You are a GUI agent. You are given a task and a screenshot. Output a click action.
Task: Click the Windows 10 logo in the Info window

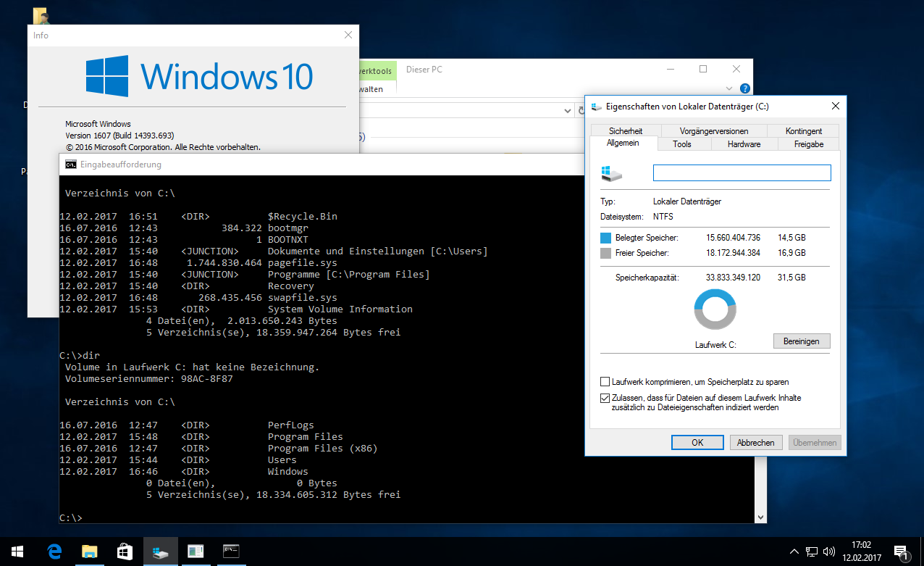pos(199,76)
